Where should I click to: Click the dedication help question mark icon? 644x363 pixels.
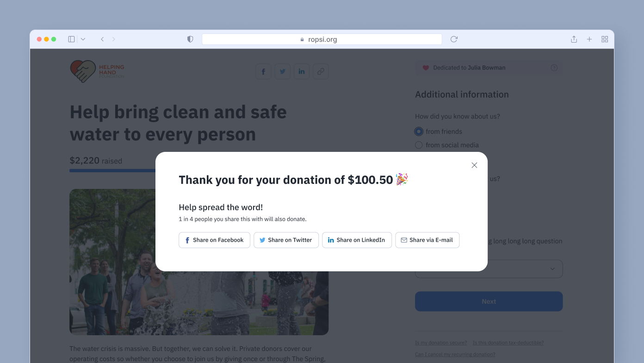point(554,68)
